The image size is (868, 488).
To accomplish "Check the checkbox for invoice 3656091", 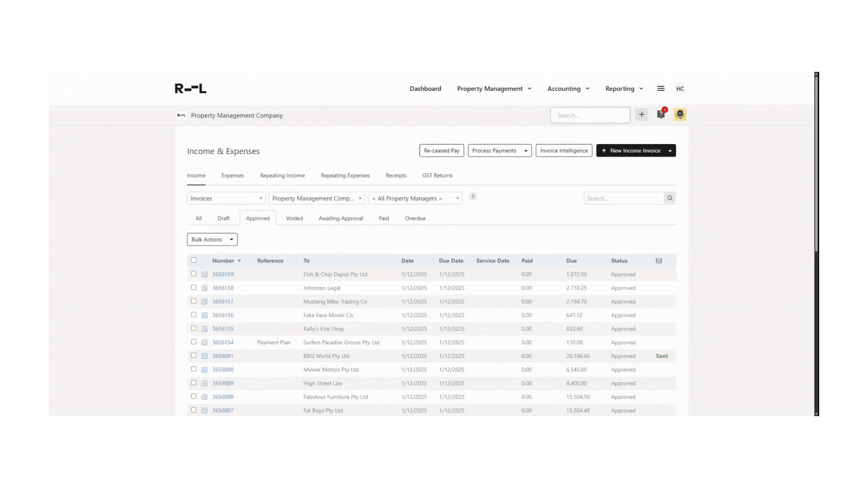I will click(193, 356).
